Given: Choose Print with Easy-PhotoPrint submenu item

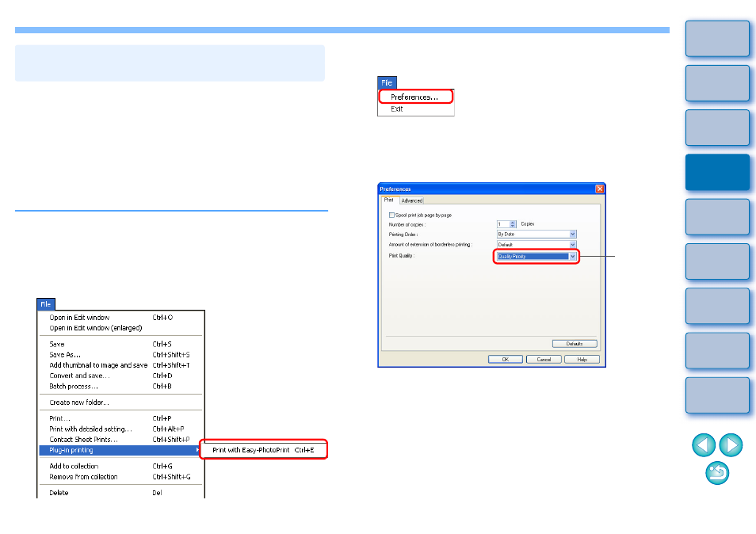Looking at the screenshot, I should [264, 450].
